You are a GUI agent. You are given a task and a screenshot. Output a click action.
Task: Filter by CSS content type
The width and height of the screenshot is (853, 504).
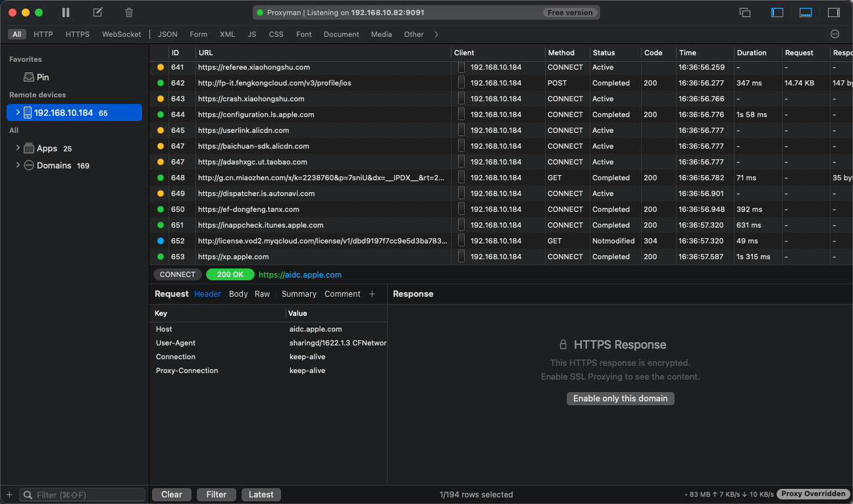point(276,34)
